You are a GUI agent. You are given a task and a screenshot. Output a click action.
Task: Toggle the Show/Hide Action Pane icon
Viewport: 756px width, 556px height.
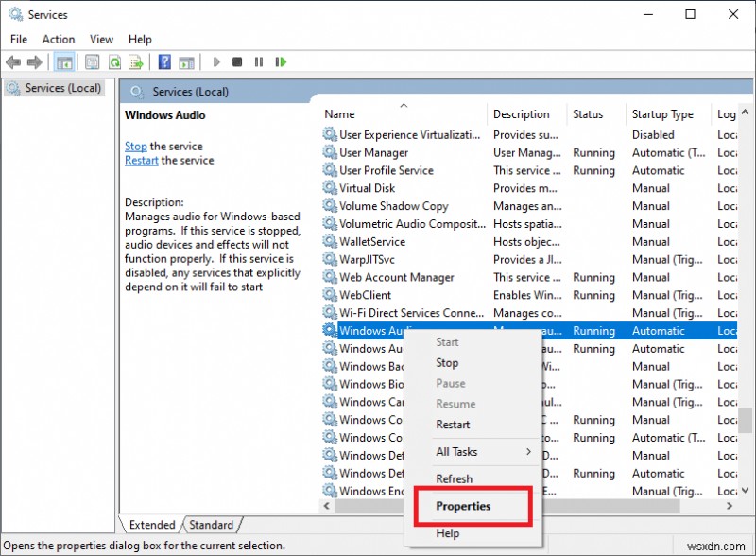pyautogui.click(x=186, y=62)
